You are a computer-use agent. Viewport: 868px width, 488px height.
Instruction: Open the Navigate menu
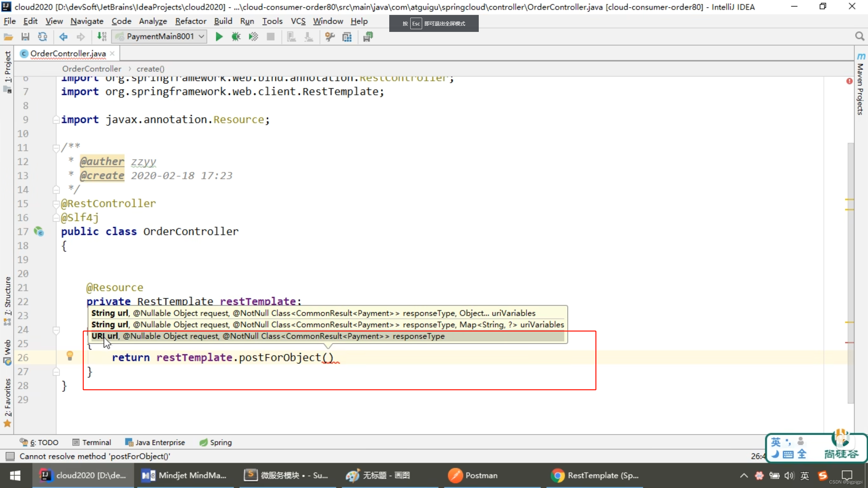point(87,21)
